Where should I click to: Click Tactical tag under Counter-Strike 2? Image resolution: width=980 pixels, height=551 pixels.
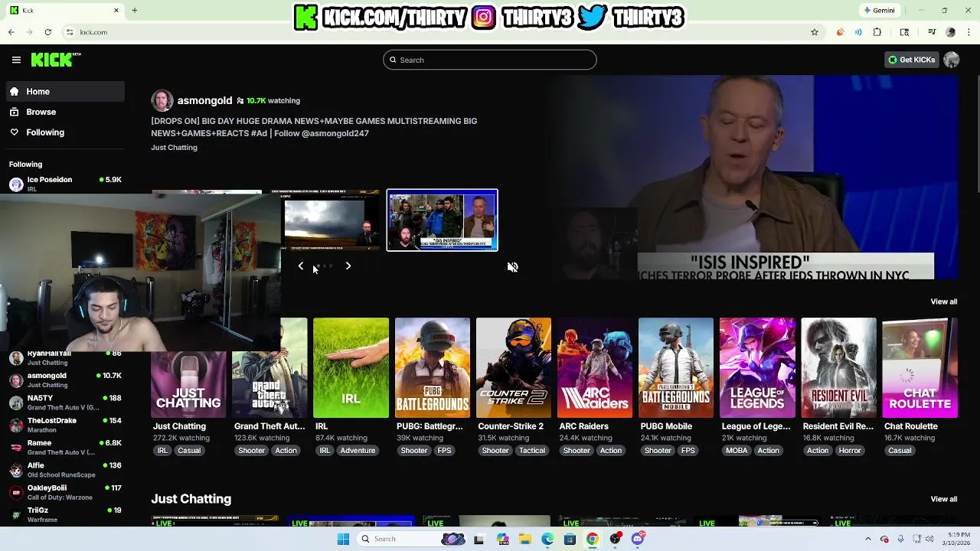pos(531,451)
